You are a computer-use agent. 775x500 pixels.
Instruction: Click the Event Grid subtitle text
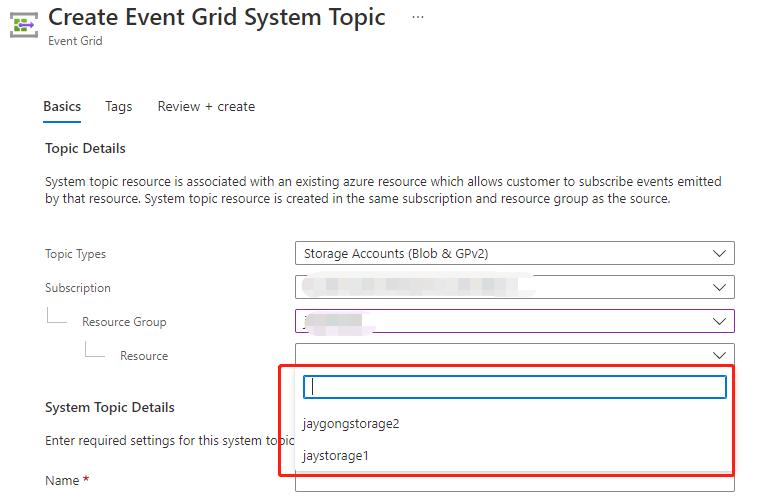(75, 41)
